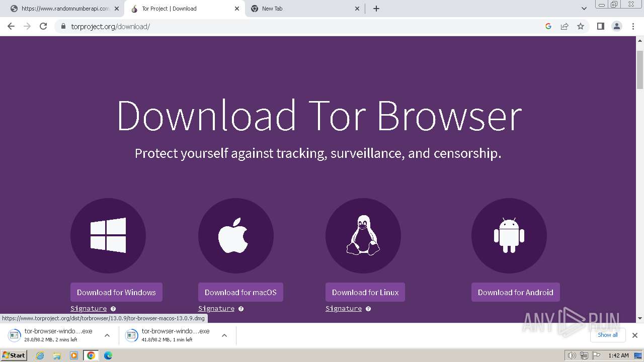Image resolution: width=644 pixels, height=362 pixels.
Task: Open options for second download (41.8 MB)
Action: coord(224,335)
